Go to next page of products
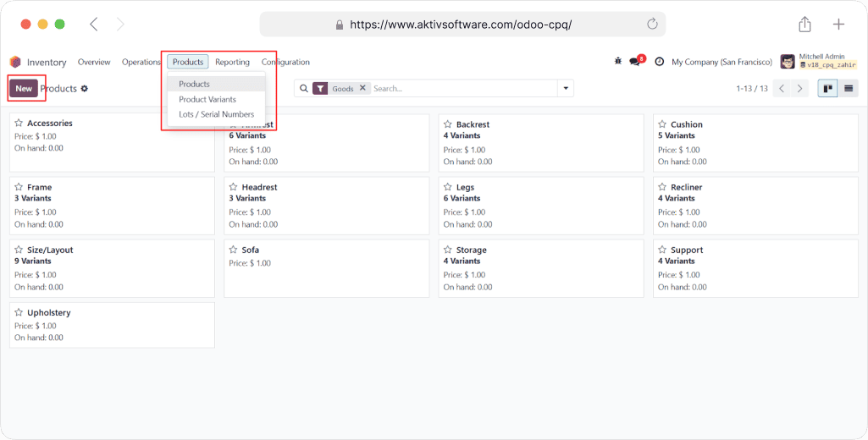This screenshot has height=440, width=868. pos(800,88)
